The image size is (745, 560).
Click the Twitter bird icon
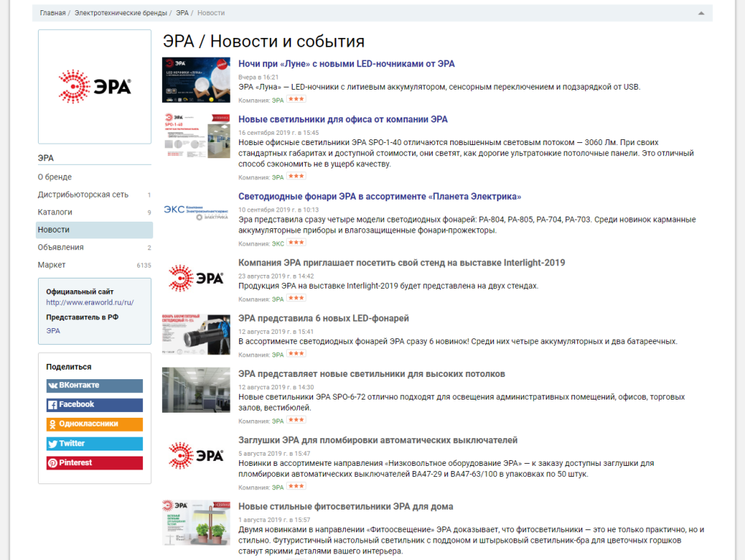pos(53,443)
